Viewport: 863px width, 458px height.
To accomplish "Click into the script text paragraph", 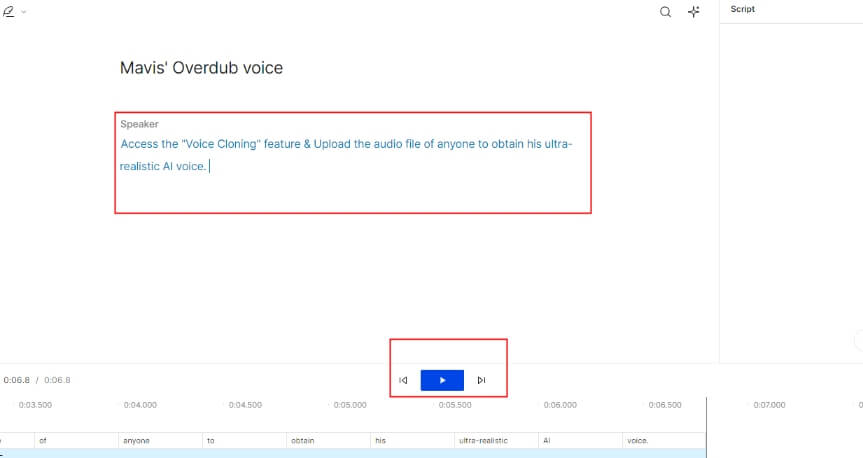I will tap(346, 155).
